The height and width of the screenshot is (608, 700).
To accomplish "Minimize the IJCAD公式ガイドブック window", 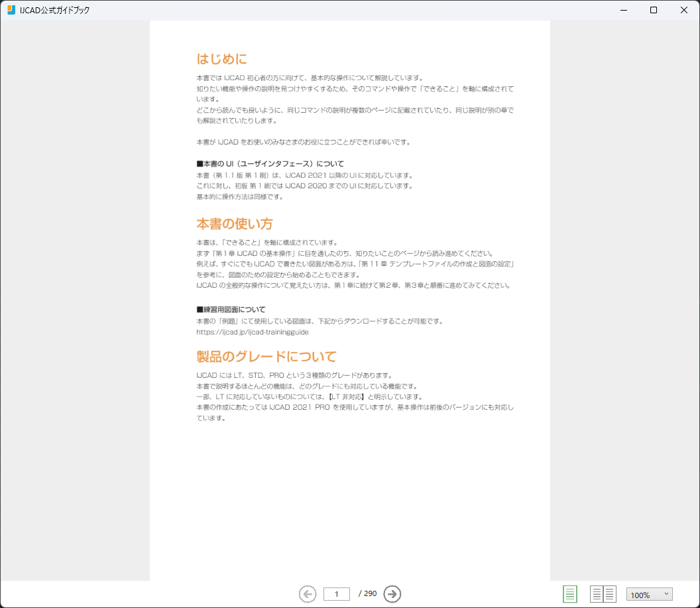I will (624, 10).
